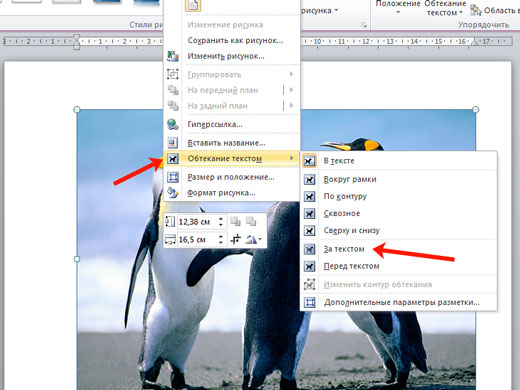
Task: Select 'Гиперссылка...' menu entry
Action: [x=215, y=124]
